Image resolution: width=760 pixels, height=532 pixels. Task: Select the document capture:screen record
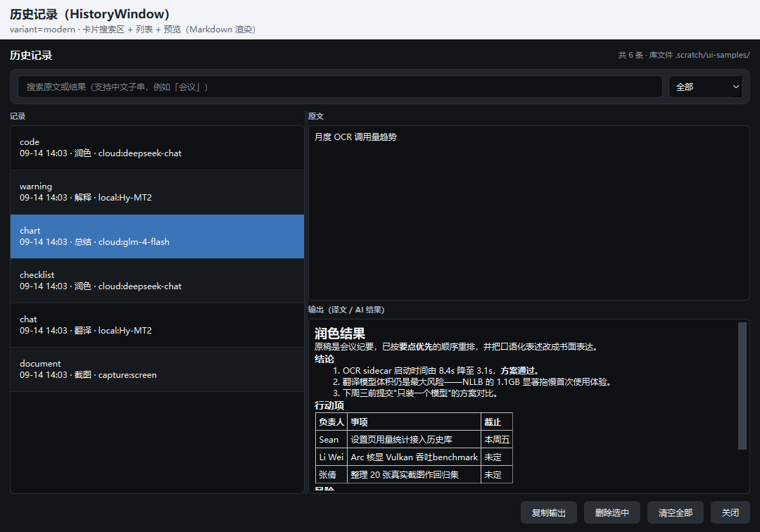pyautogui.click(x=157, y=369)
